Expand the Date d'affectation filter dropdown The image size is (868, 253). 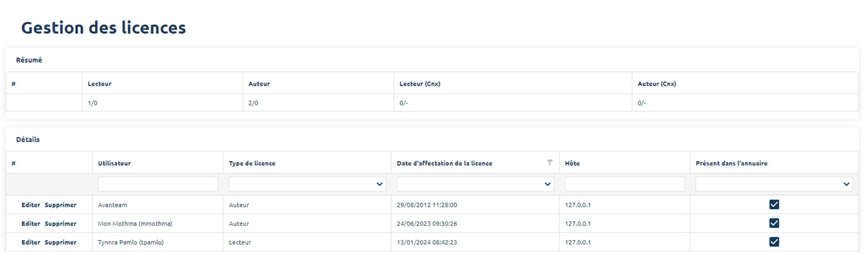475,184
